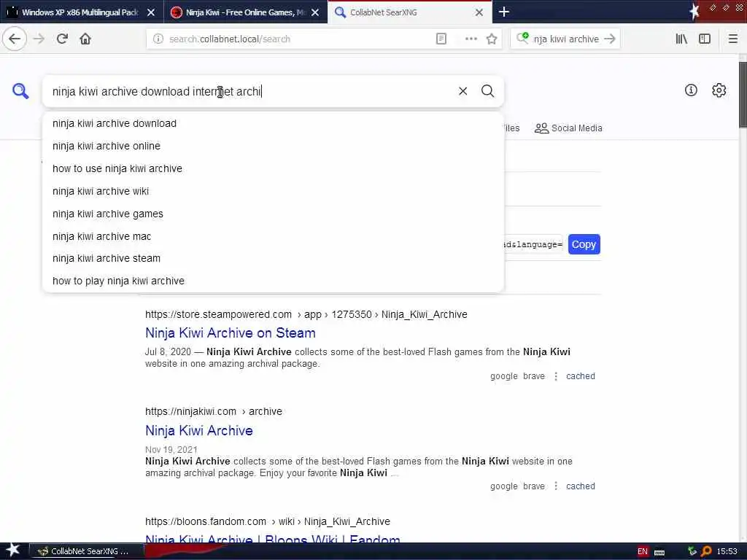The image size is (747, 560).
Task: Click the browser forward arrow
Action: click(x=39, y=39)
